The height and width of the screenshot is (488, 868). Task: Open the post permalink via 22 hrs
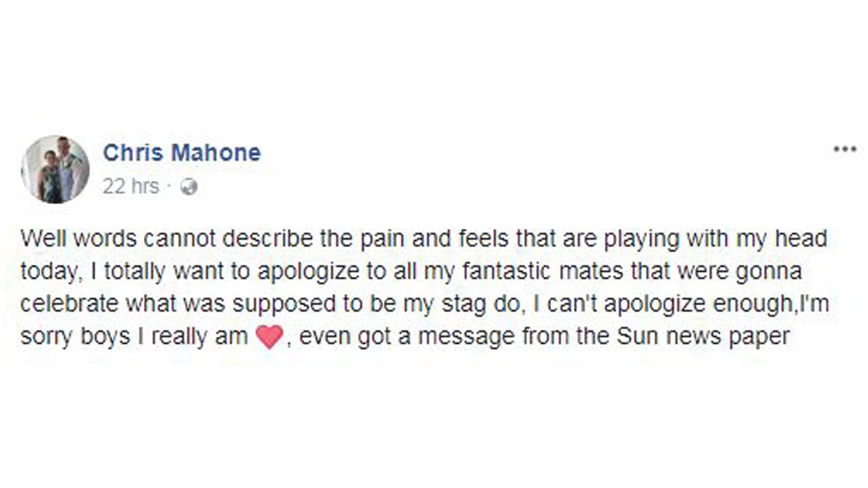(x=131, y=186)
